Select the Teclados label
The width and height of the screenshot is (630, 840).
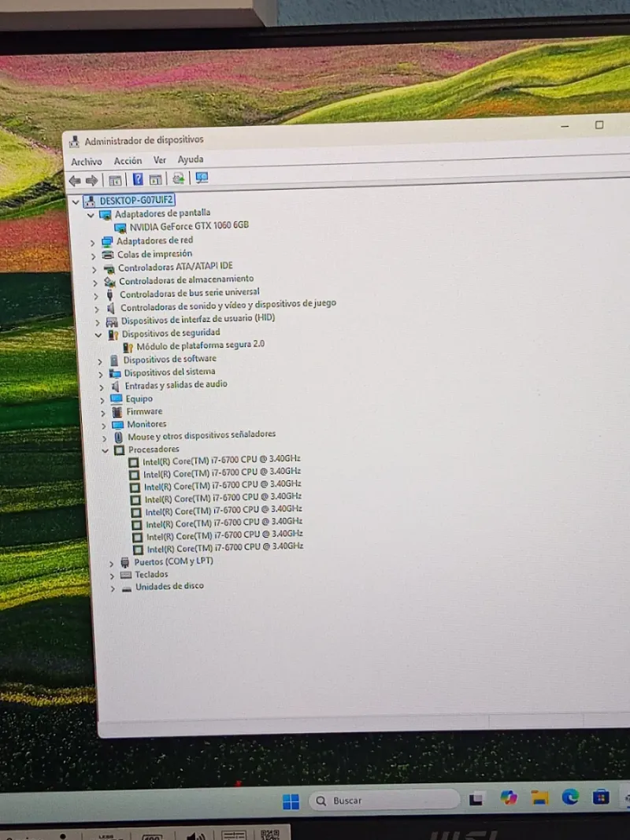coord(151,574)
